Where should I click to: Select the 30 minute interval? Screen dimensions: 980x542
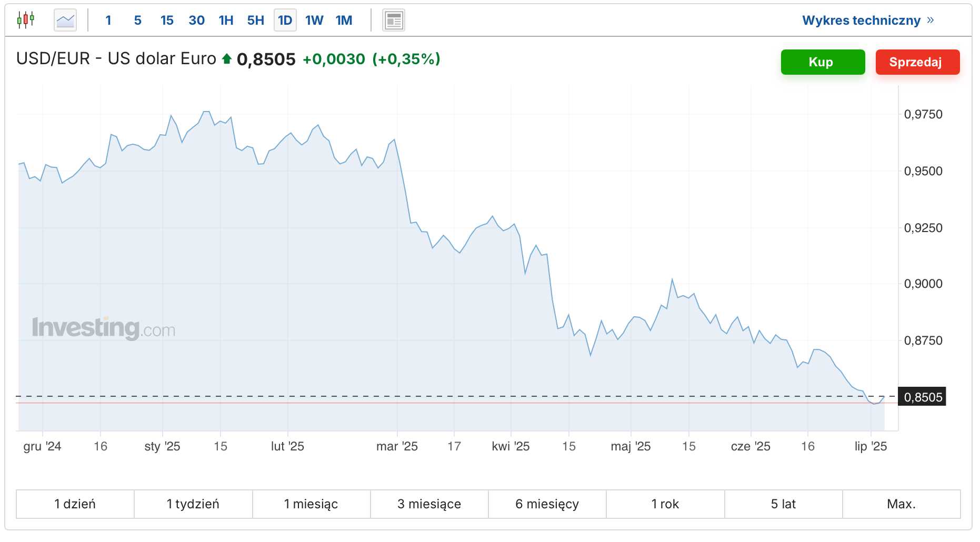(x=196, y=21)
